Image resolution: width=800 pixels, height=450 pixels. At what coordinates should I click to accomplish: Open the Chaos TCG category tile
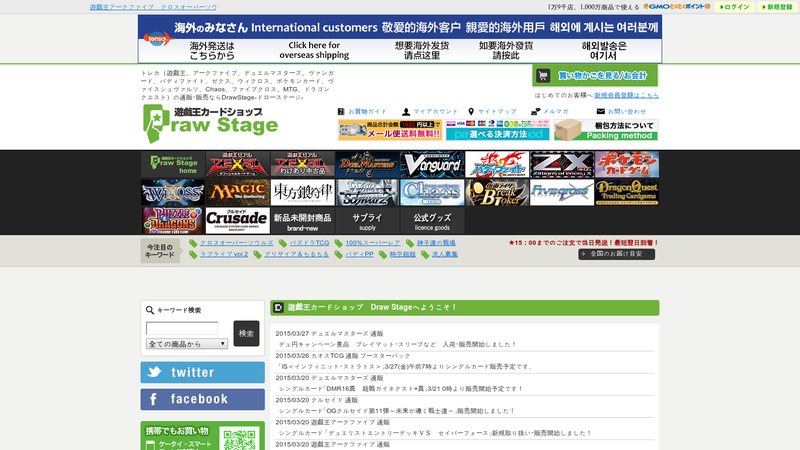(432, 192)
